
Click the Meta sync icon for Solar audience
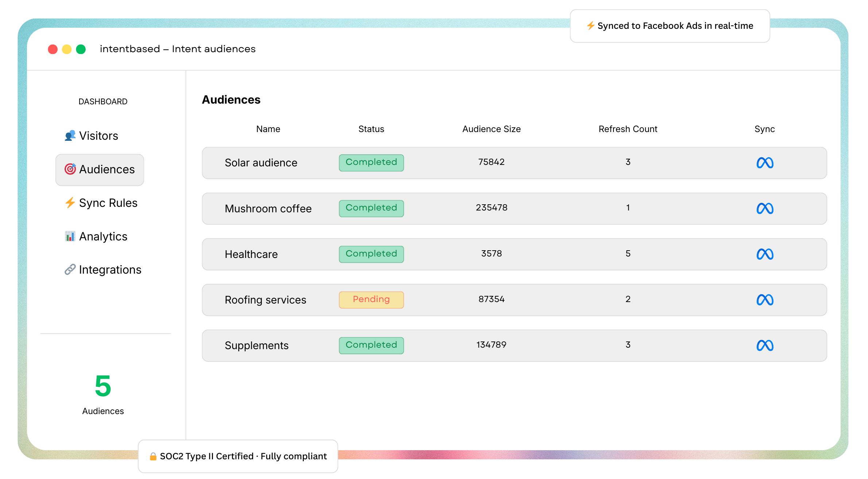[x=765, y=163]
